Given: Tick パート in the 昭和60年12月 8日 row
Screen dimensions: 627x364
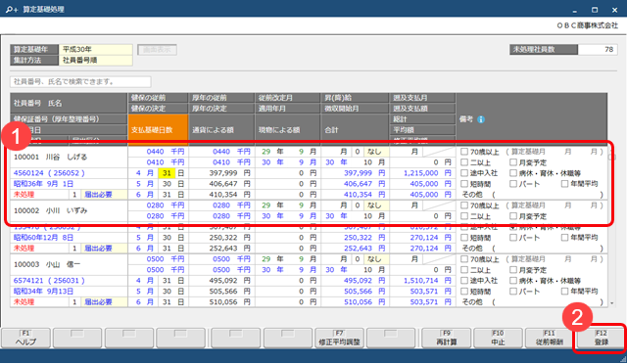Looking at the screenshot, I should tap(513, 238).
